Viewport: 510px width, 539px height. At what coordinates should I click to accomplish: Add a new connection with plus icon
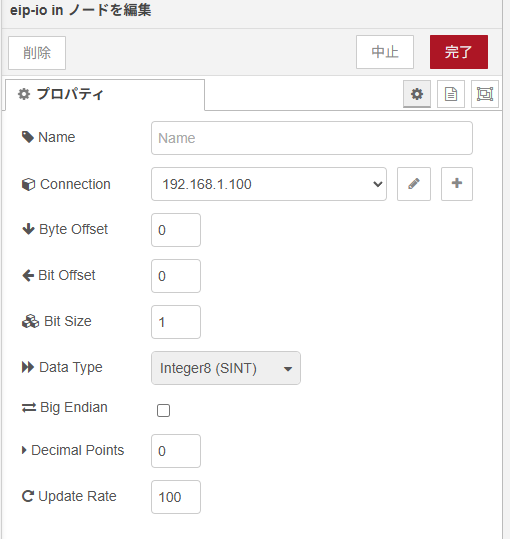pos(457,184)
